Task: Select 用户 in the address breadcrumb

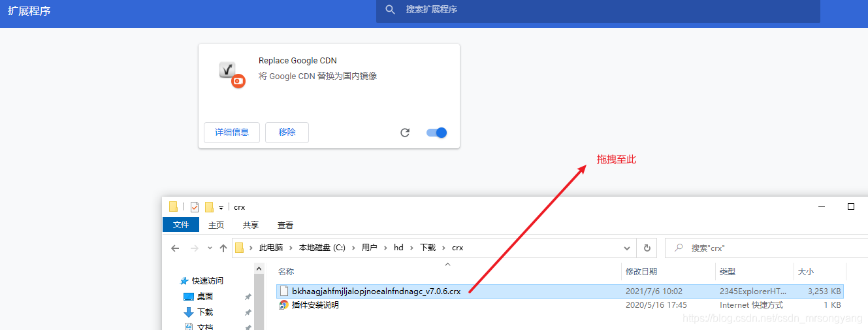Action: coord(369,248)
